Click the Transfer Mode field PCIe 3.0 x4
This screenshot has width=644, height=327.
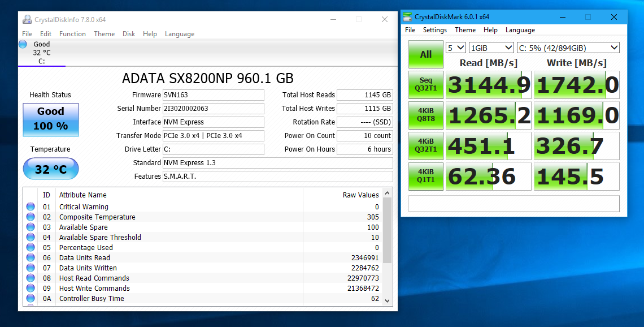tap(214, 135)
